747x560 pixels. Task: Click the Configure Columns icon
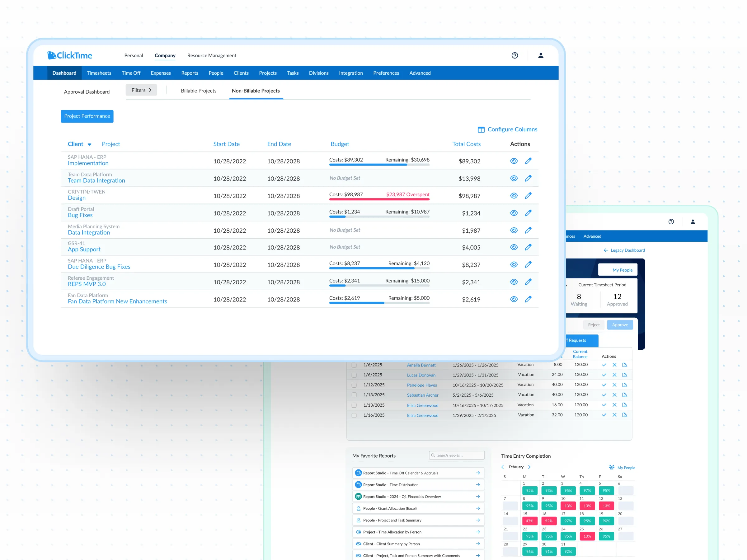point(481,130)
